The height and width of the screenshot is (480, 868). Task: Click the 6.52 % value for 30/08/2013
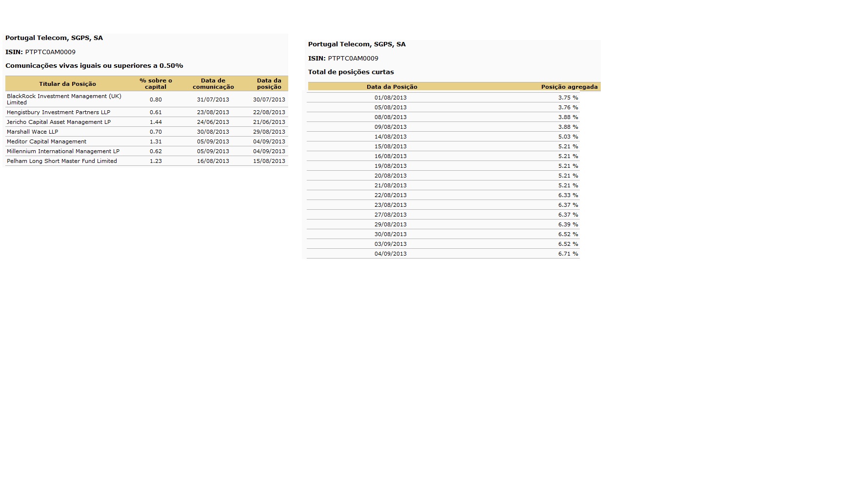(568, 234)
